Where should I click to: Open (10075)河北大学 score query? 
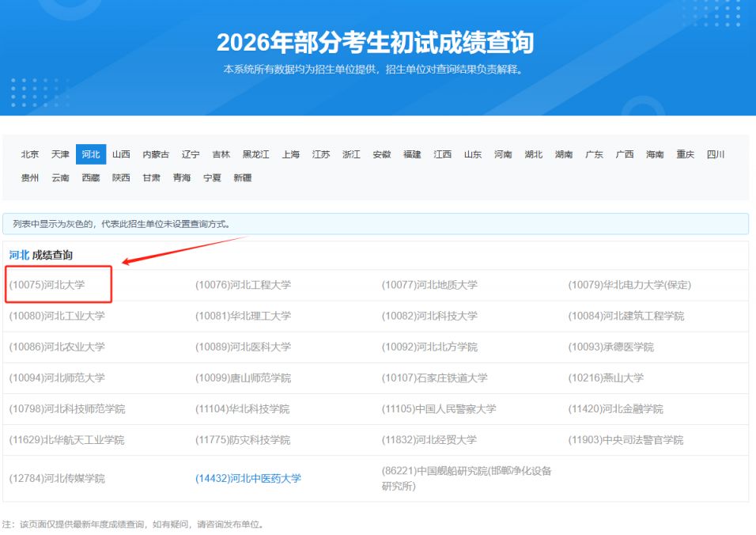[x=47, y=285]
